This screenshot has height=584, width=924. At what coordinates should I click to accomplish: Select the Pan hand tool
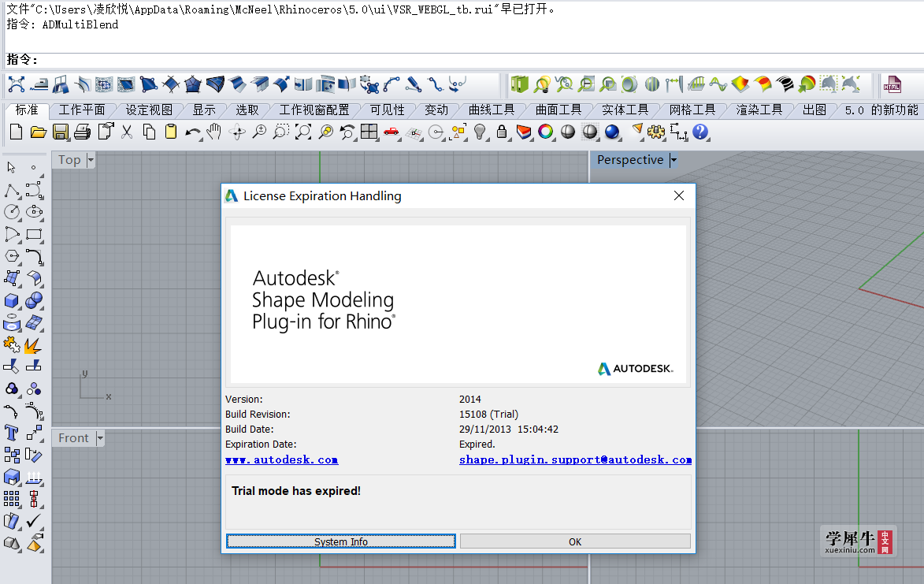(214, 132)
